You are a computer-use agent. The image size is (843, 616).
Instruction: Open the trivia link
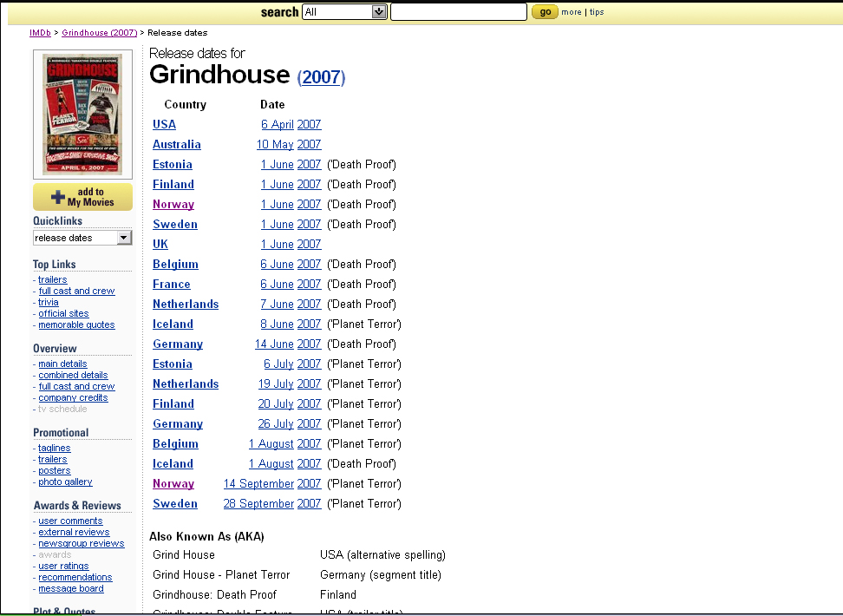coord(49,302)
